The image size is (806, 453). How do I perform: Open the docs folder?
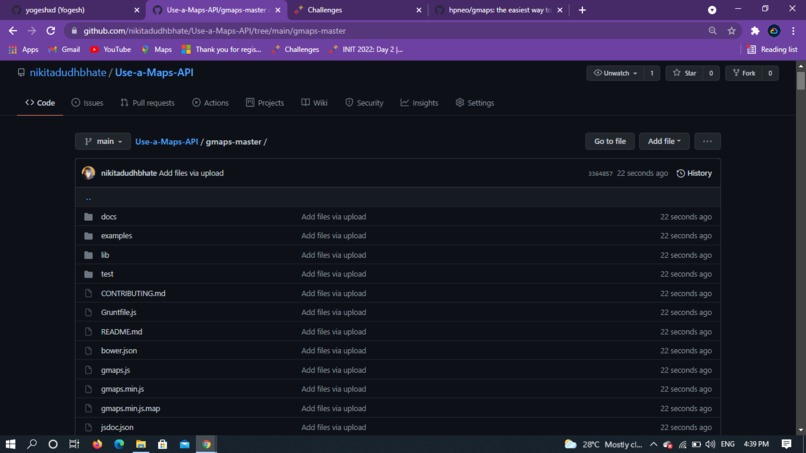click(108, 216)
